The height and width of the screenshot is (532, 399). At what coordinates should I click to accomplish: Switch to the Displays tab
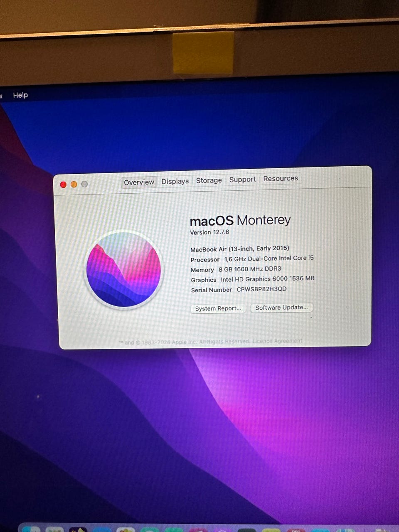point(175,181)
